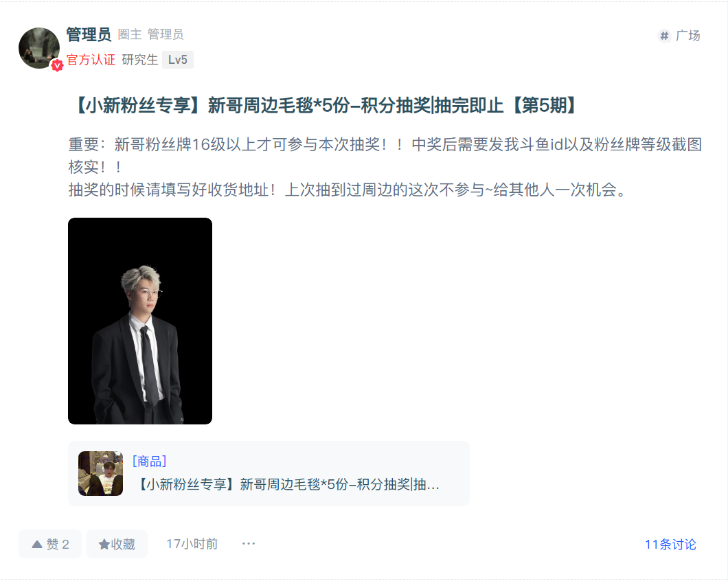
Task: Click the hashtag icon beside 广场
Action: (664, 36)
